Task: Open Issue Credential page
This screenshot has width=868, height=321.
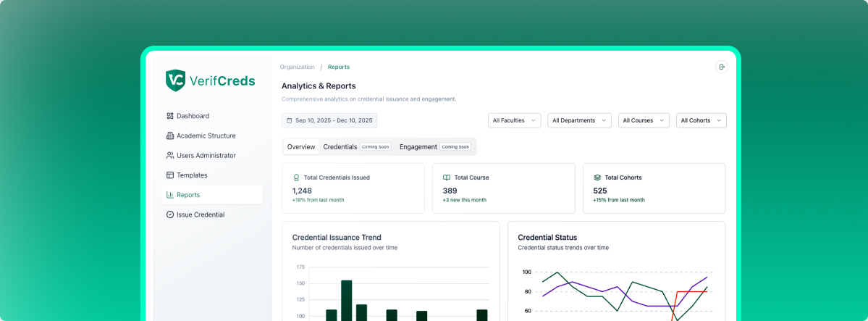Action: tap(213, 214)
